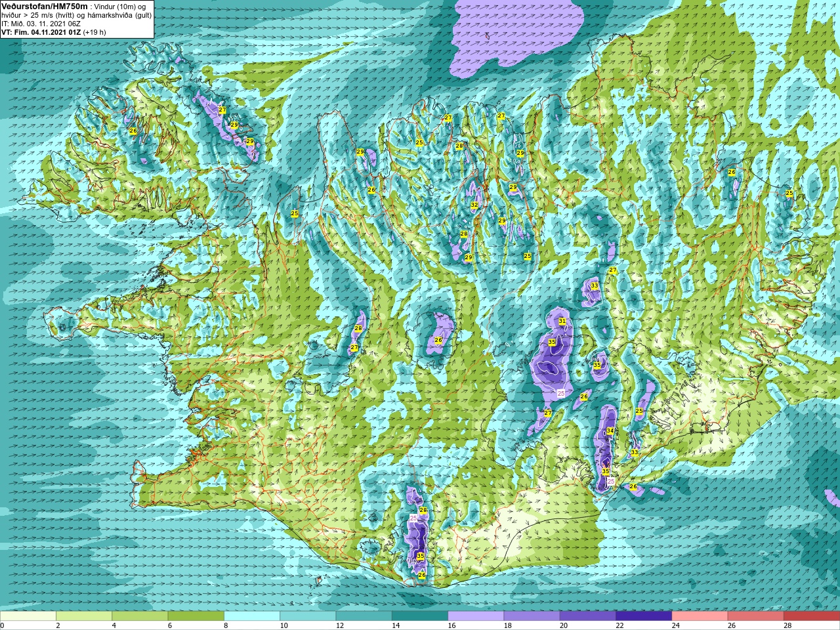The width and height of the screenshot is (840, 630).
Task: Select the light pink 24–26 m/s legend swatch
Action: [x=700, y=616]
